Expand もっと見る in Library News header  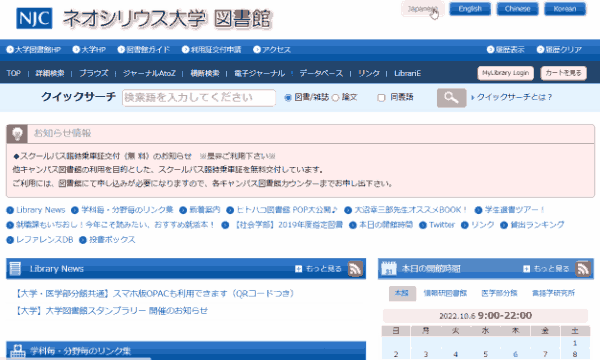[x=319, y=269]
